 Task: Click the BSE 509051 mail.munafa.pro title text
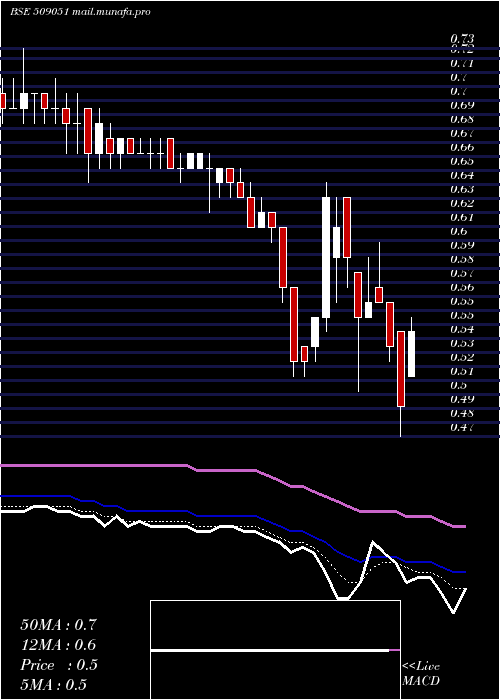coord(80,12)
